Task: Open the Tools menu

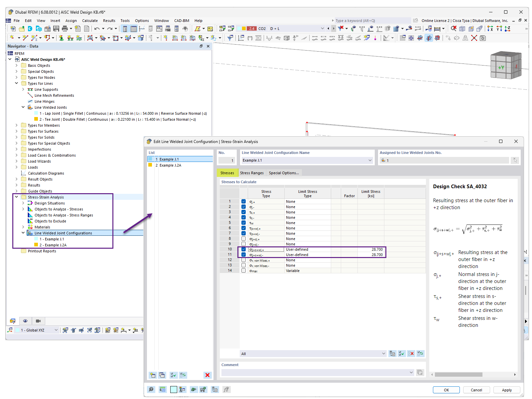Action: point(125,20)
